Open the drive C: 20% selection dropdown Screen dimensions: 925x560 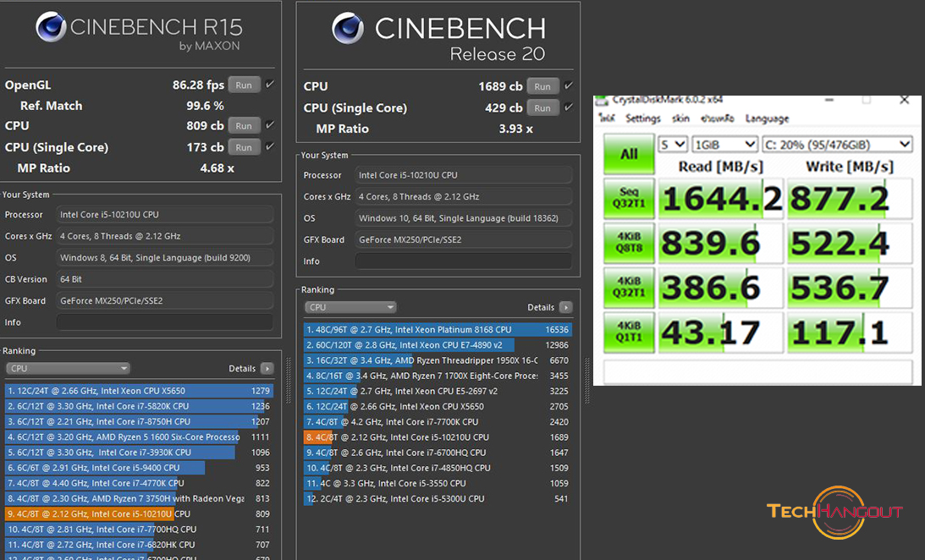click(837, 145)
